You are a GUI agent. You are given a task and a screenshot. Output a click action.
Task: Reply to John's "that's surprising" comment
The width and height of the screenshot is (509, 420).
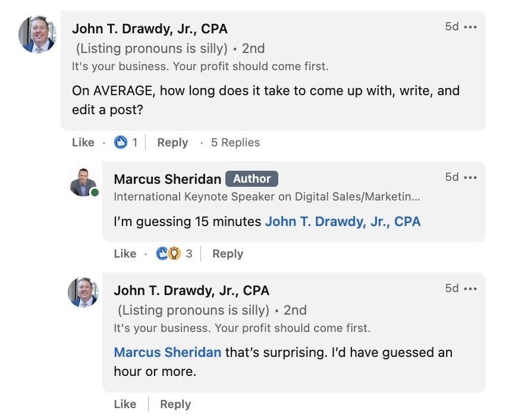coord(175,405)
